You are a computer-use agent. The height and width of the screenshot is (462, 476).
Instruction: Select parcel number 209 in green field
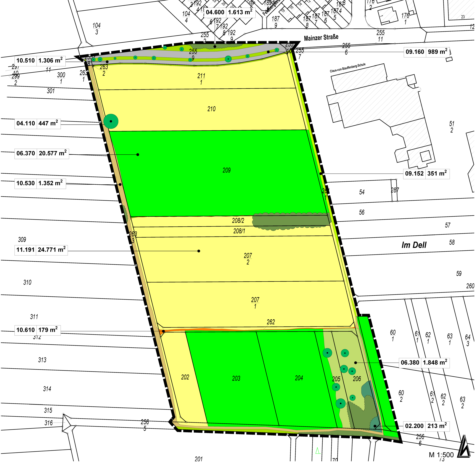coord(227,170)
